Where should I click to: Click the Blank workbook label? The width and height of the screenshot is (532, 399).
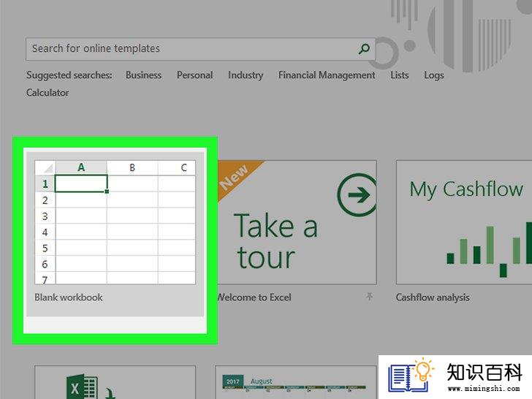click(x=69, y=297)
